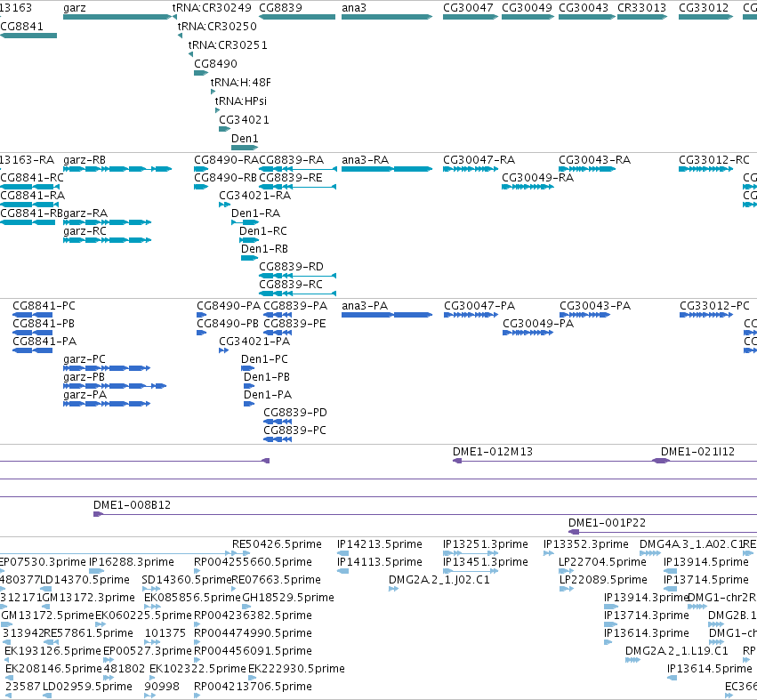Click the garz-PB protein feature
757x700 pixels.
click(115, 386)
